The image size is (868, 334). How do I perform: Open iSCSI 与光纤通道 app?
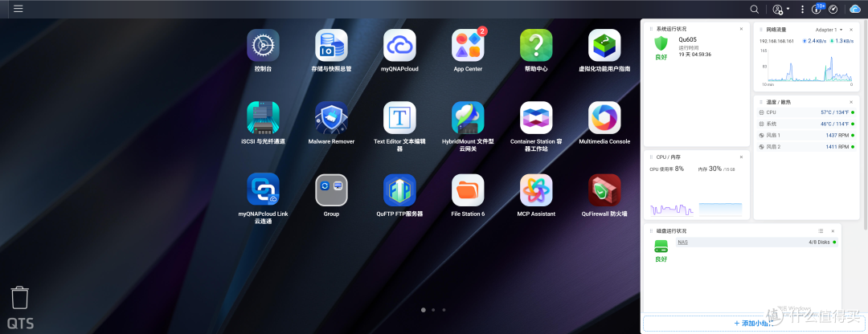coord(263,117)
